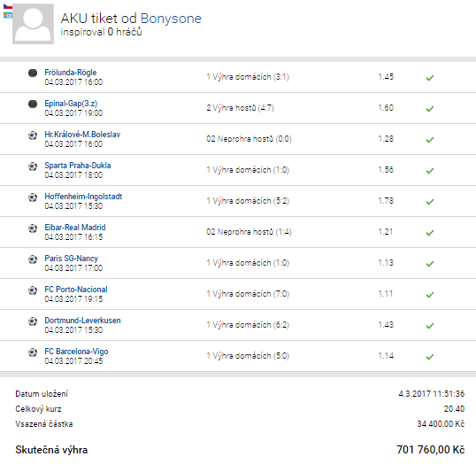The image size is (476, 472).
Task: Open the Dortmund-Leverkusen match link
Action: tap(82, 321)
